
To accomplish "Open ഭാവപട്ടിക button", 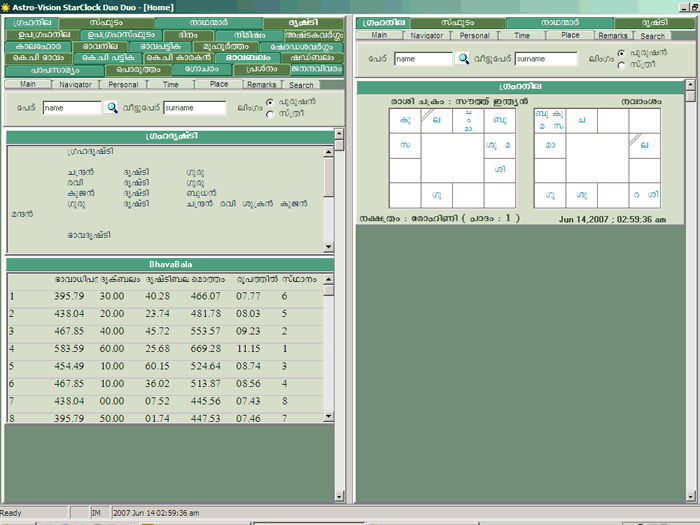I will (x=161, y=46).
